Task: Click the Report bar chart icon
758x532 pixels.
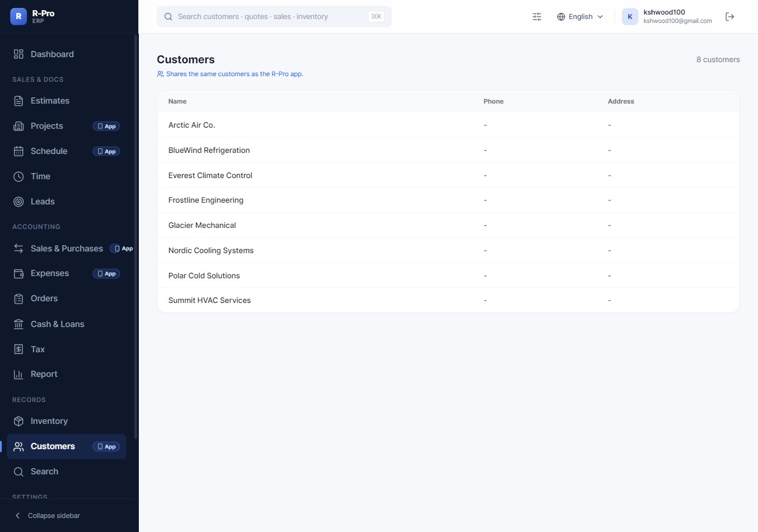Action: coord(18,374)
